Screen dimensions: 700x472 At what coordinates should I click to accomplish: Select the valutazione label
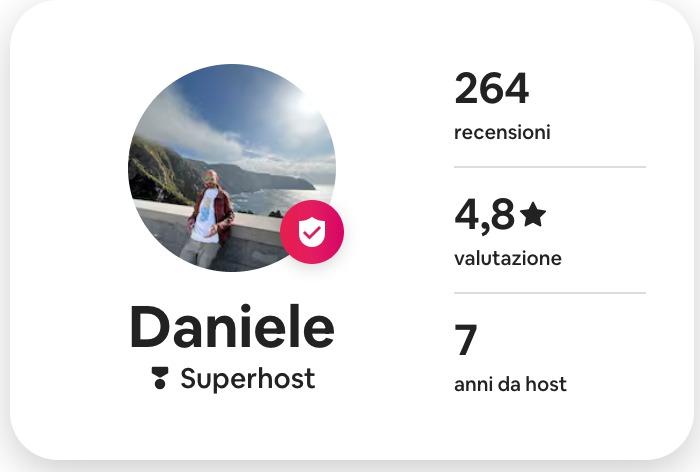508,259
